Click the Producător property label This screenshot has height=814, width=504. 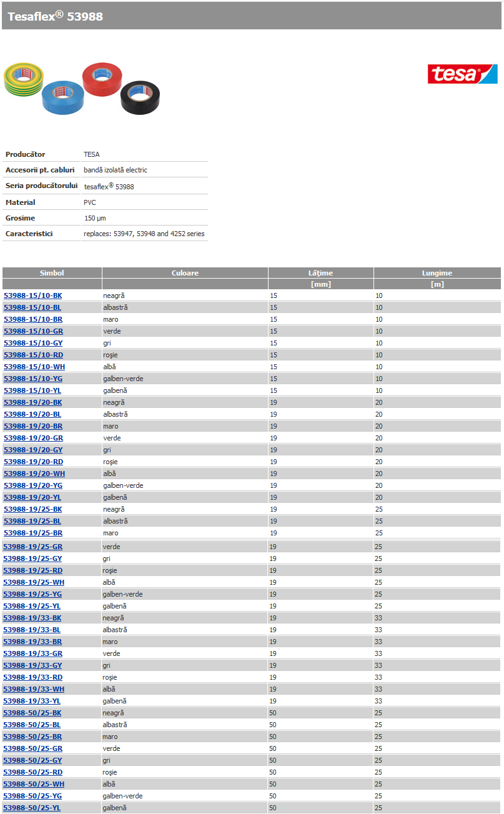tap(25, 154)
